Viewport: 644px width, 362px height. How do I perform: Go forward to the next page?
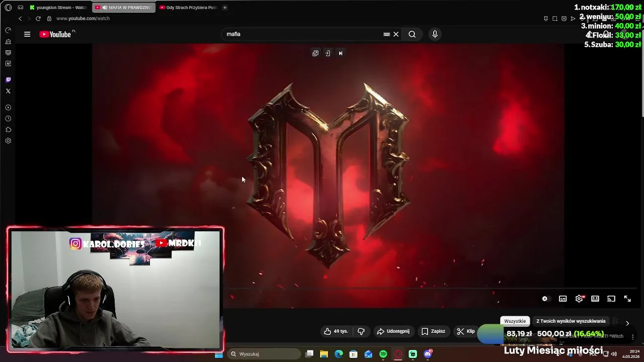point(29,19)
